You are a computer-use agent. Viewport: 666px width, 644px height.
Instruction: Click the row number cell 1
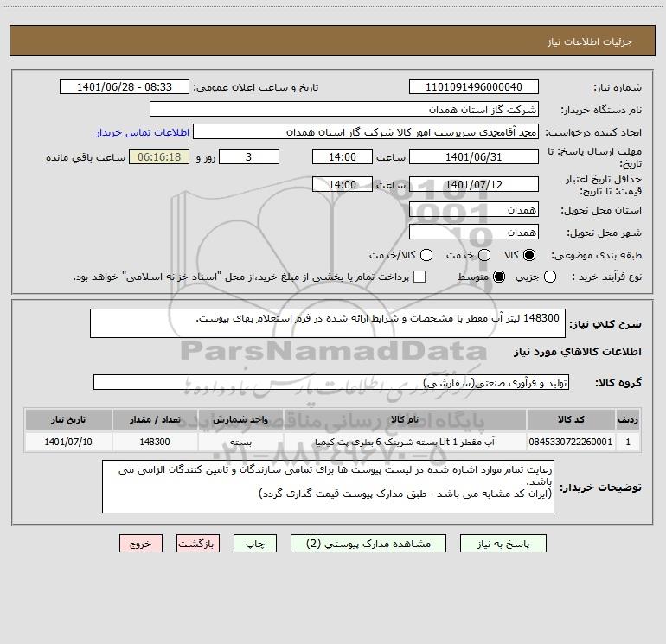[x=628, y=442]
